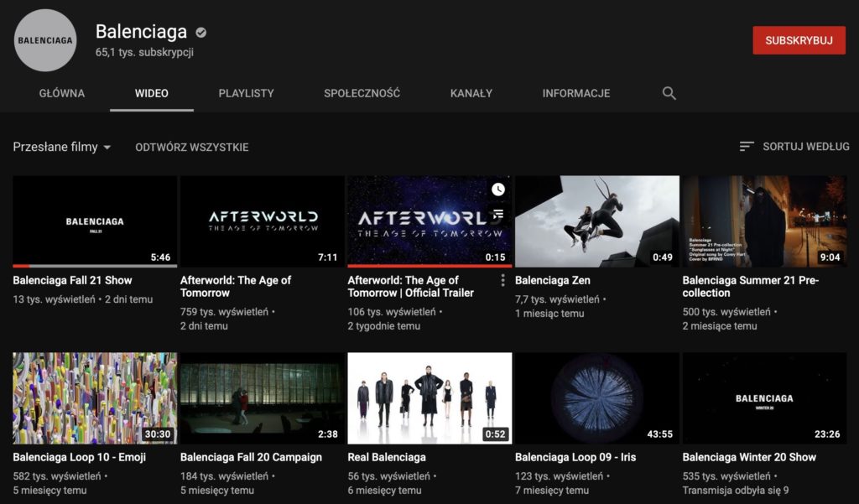This screenshot has width=859, height=504.
Task: Click the Loop 09 Iris thumbnail
Action: [x=597, y=398]
